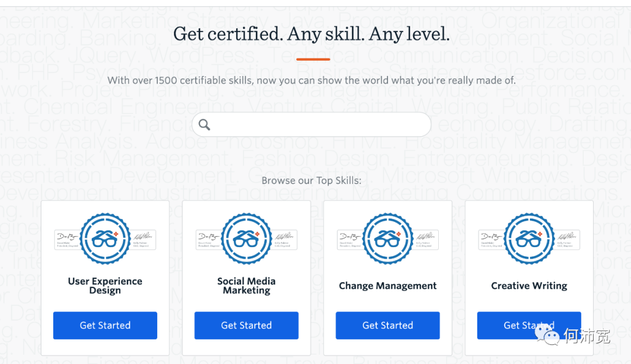Click the magnifier icon in search bar
631x364 pixels.
[204, 124]
